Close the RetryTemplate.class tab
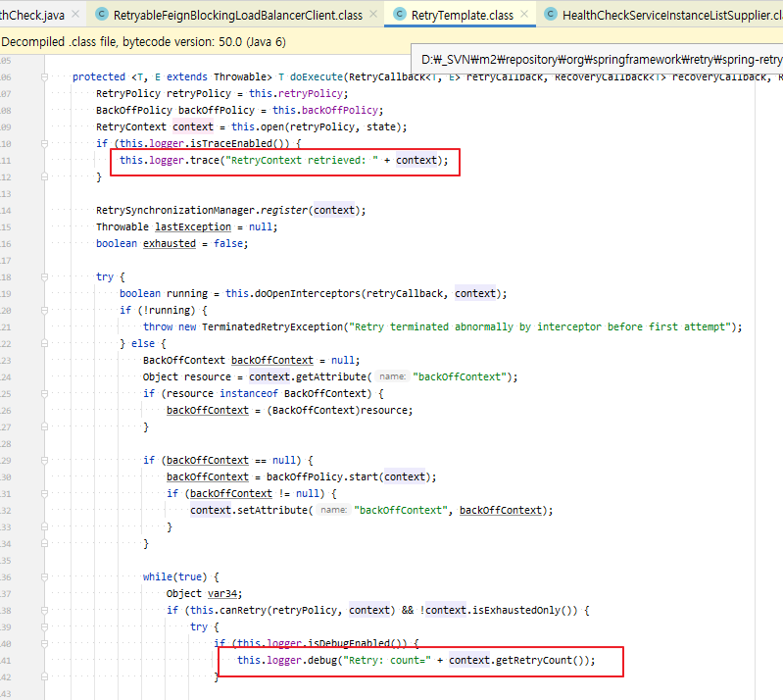This screenshot has width=783, height=700. [x=524, y=14]
